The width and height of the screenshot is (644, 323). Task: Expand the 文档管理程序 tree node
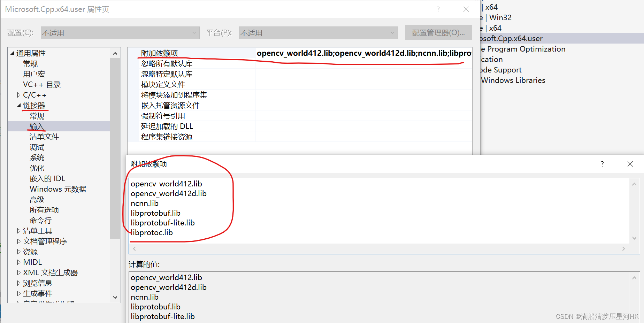point(19,241)
